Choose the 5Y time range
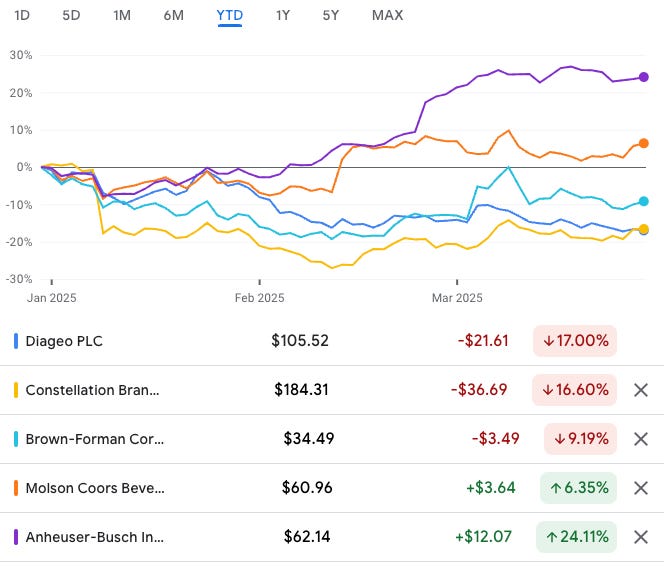The height and width of the screenshot is (572, 664). coord(331,16)
